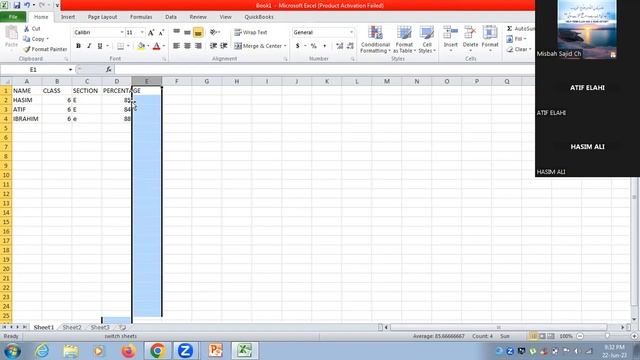Open Zoom from the taskbar
The width and height of the screenshot is (640, 360).
coord(185,351)
